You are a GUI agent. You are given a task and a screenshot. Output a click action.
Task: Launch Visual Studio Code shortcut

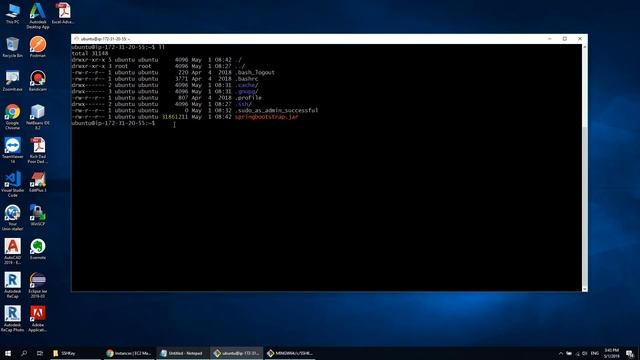click(12, 184)
